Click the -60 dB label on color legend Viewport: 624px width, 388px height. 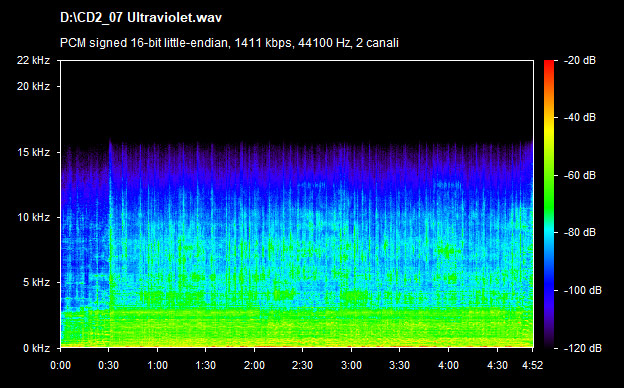tap(580, 175)
